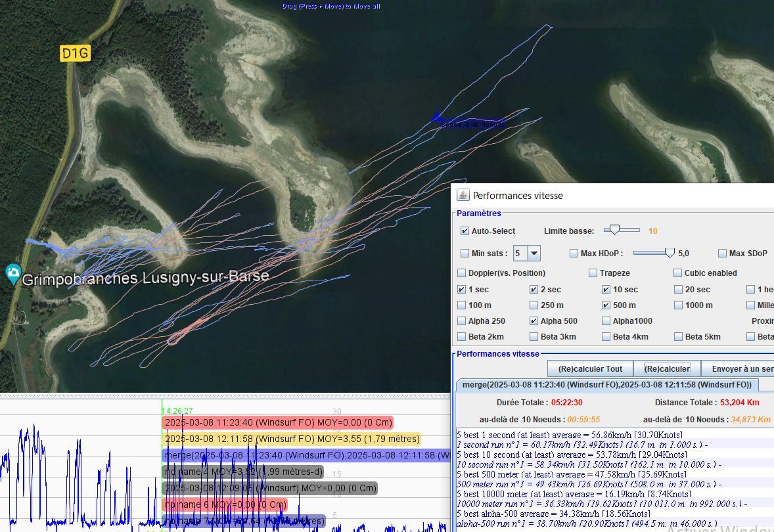
Task: Select the red 11:23:40 Windsurf FO track label
Action: (278, 422)
